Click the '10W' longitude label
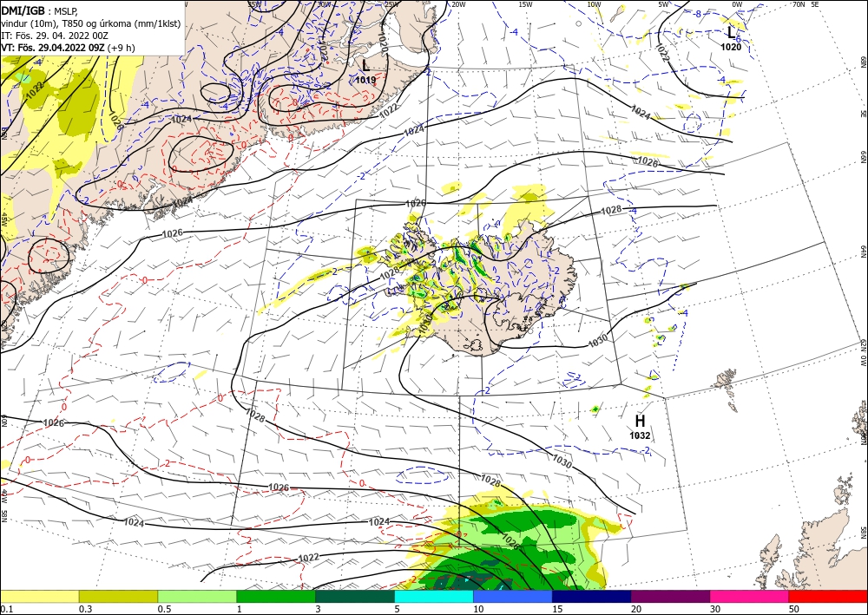Viewport: 868px width, 615px height. [x=594, y=4]
